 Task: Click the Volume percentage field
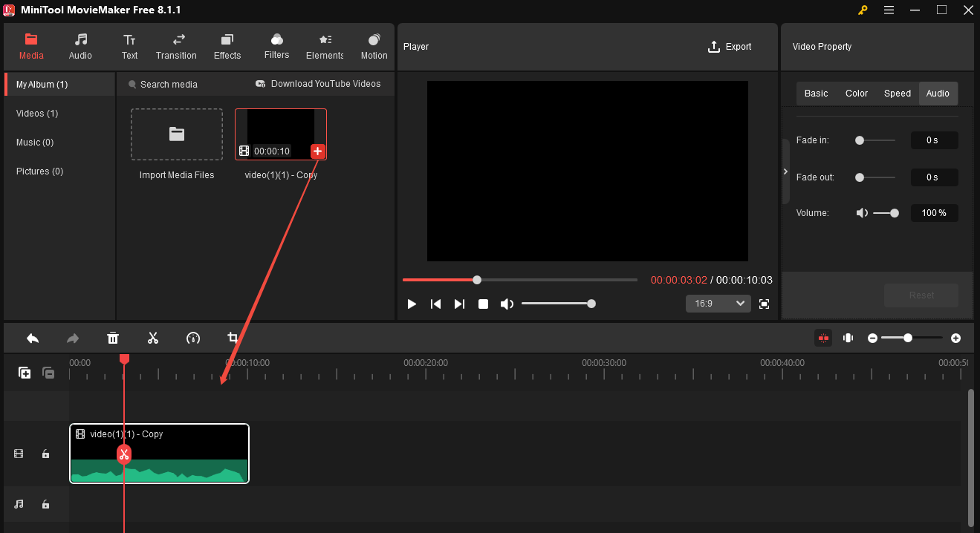tap(934, 213)
